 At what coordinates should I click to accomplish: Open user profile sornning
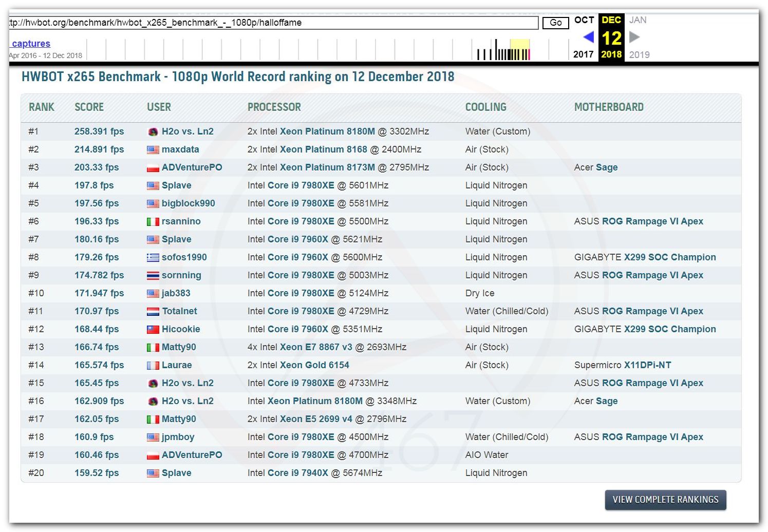tap(181, 275)
